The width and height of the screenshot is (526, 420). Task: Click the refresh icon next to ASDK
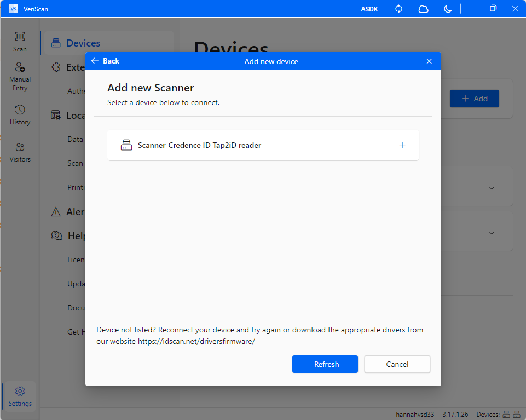(398, 9)
